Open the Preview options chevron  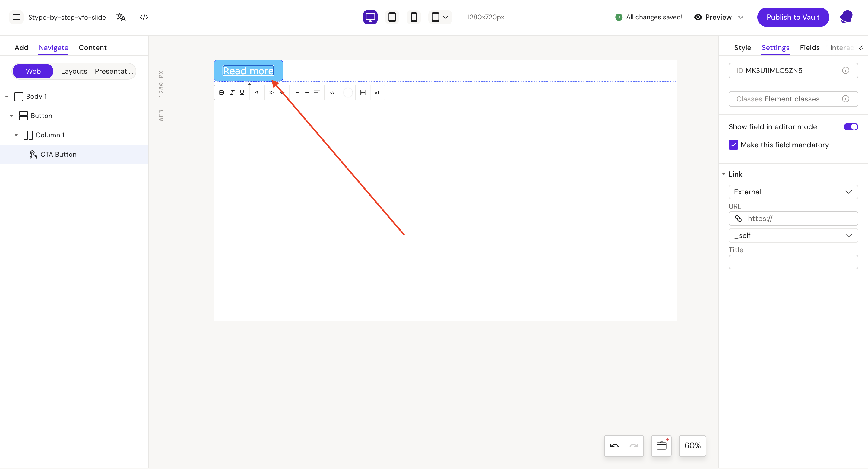(x=741, y=17)
